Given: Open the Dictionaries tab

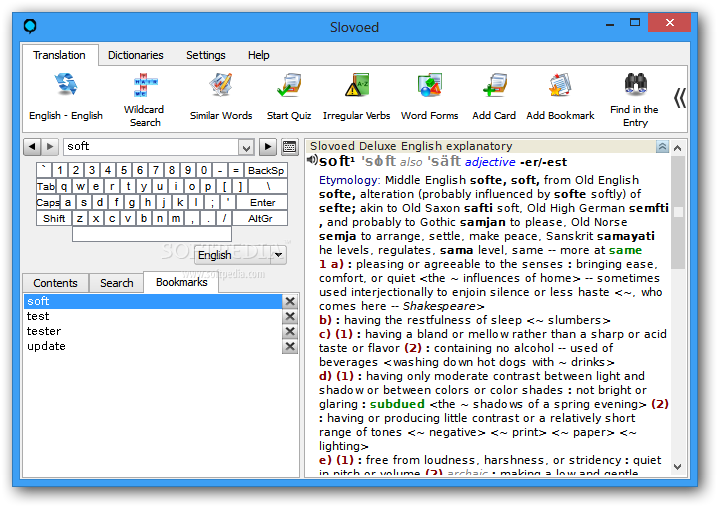Looking at the screenshot, I should pyautogui.click(x=136, y=55).
